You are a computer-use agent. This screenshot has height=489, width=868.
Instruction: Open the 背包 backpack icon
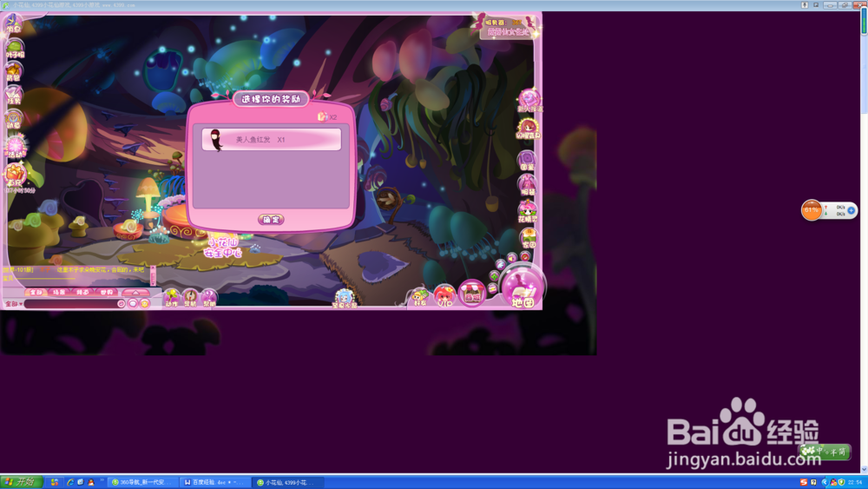tap(13, 71)
